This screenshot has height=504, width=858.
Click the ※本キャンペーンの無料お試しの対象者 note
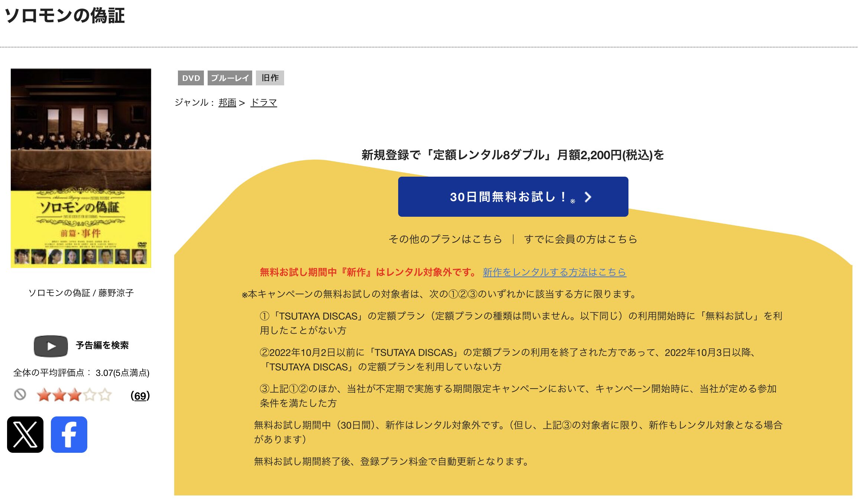pyautogui.click(x=439, y=294)
